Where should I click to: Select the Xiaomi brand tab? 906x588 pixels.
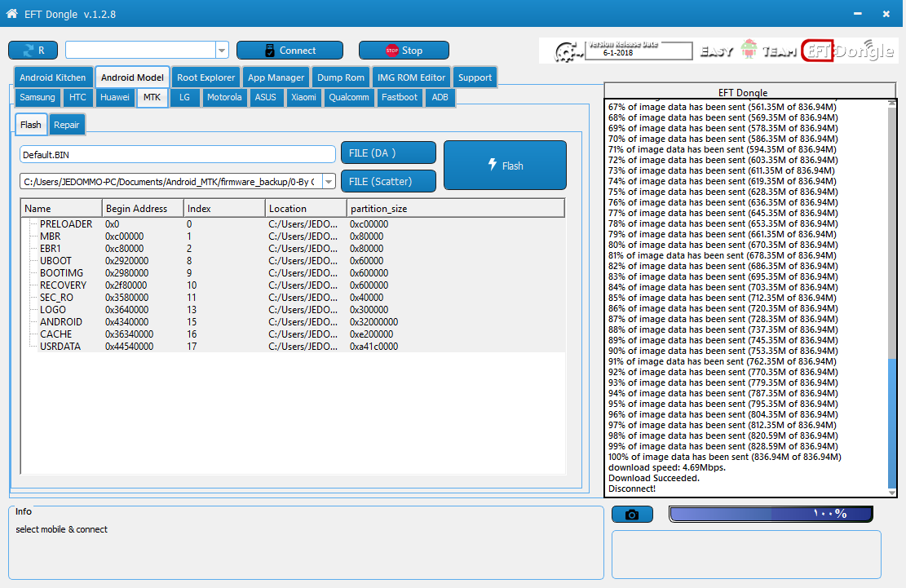pyautogui.click(x=303, y=97)
